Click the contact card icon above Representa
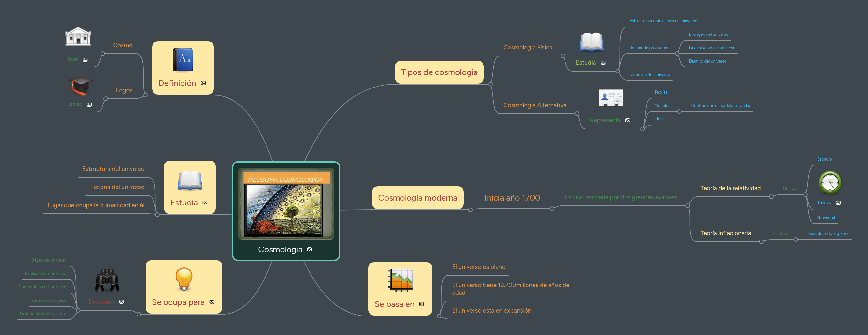The width and height of the screenshot is (868, 335). (x=610, y=98)
